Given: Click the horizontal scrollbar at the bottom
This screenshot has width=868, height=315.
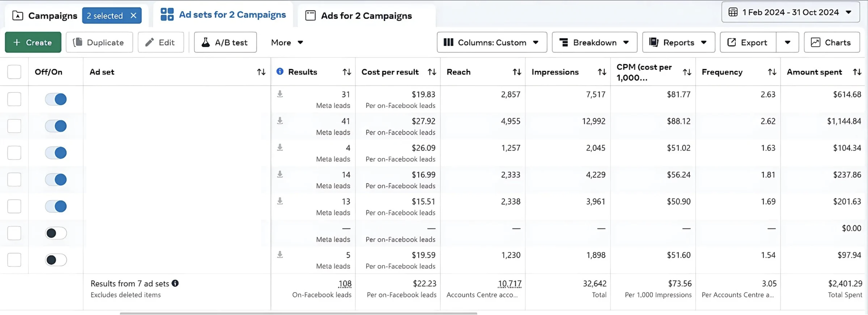Looking at the screenshot, I should [x=298, y=313].
